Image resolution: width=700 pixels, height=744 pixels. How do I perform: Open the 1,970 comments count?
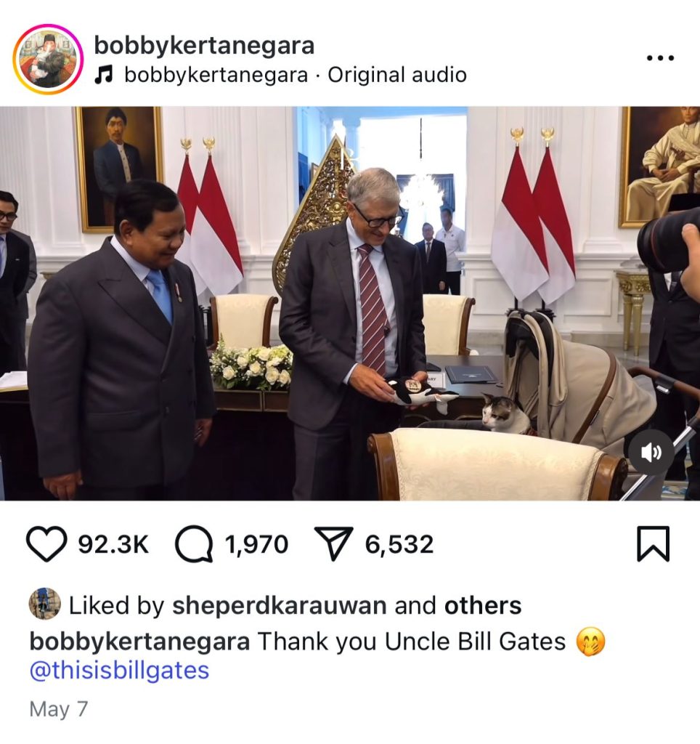256,544
